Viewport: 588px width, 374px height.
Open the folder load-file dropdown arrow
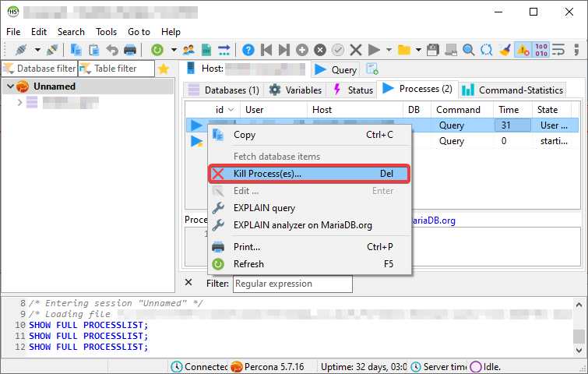pyautogui.click(x=418, y=49)
